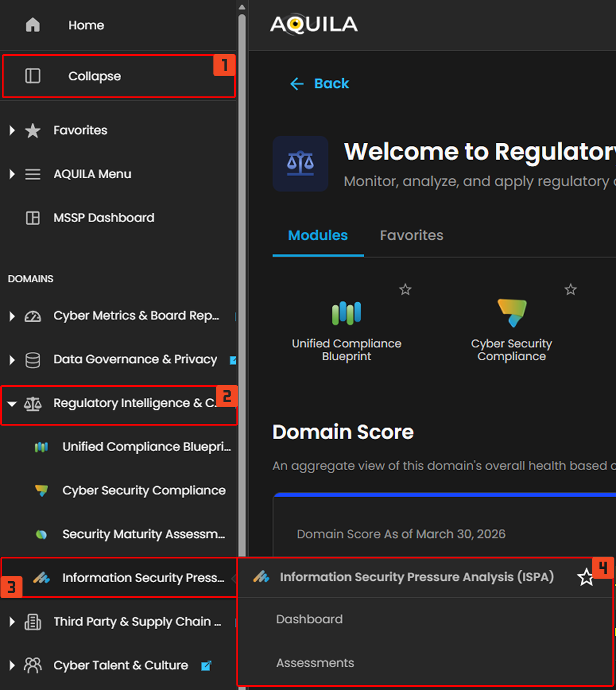Expand the Favorites section arrow
The image size is (616, 690).
[12, 131]
